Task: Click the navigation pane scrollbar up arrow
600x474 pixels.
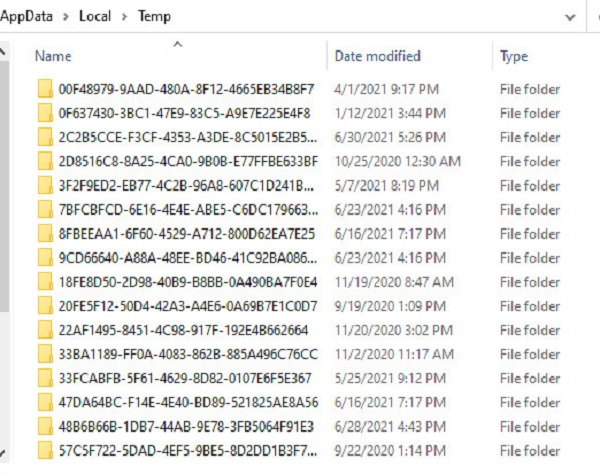Action: (x=2, y=51)
